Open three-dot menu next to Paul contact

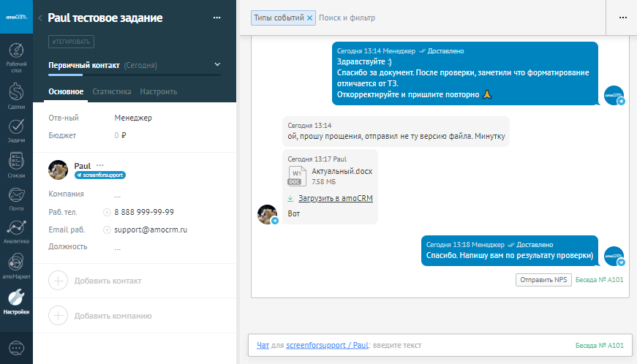click(100, 165)
